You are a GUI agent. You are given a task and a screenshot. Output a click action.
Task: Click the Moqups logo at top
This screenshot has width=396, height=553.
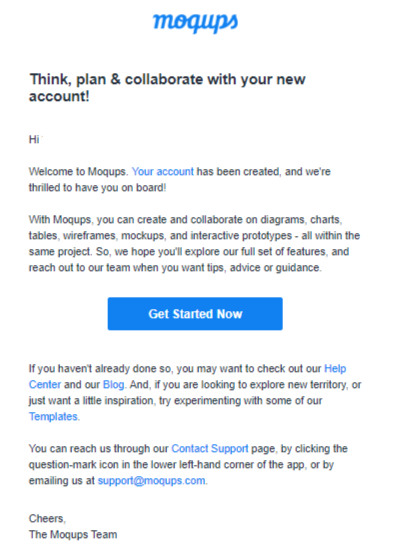(x=195, y=23)
